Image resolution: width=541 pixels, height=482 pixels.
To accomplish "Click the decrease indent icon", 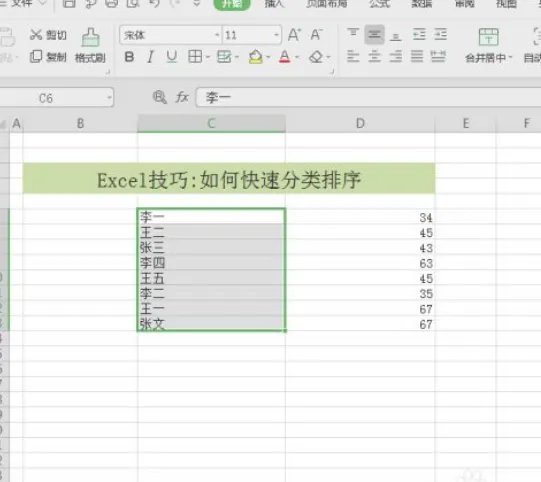I will (419, 35).
